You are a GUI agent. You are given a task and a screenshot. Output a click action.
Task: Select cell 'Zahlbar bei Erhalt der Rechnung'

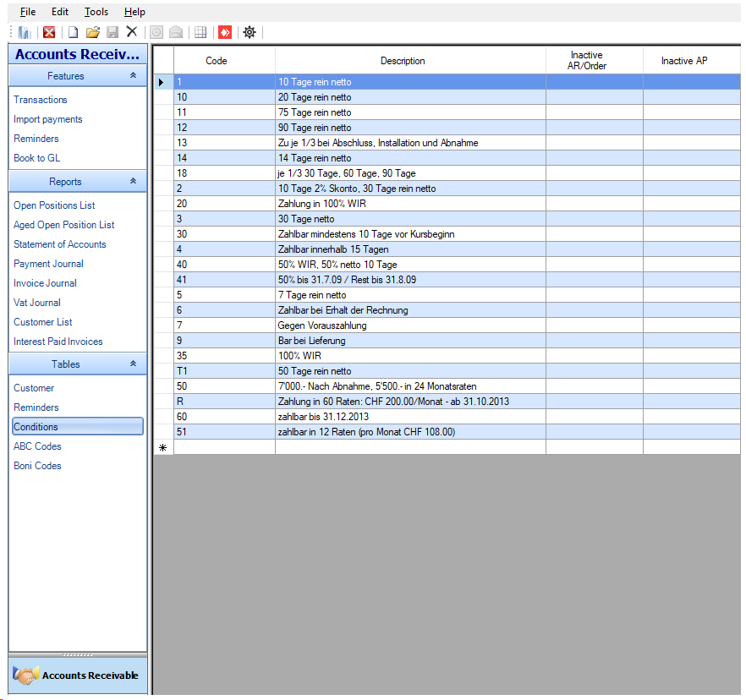pos(410,310)
